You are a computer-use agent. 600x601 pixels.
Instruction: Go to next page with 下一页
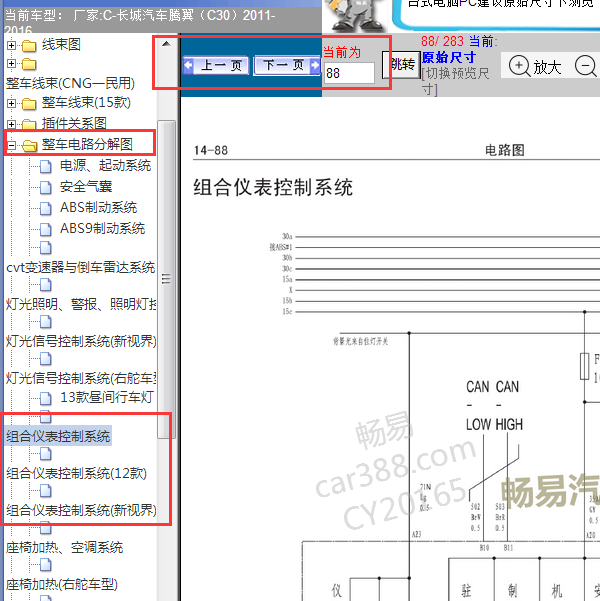pyautogui.click(x=287, y=65)
